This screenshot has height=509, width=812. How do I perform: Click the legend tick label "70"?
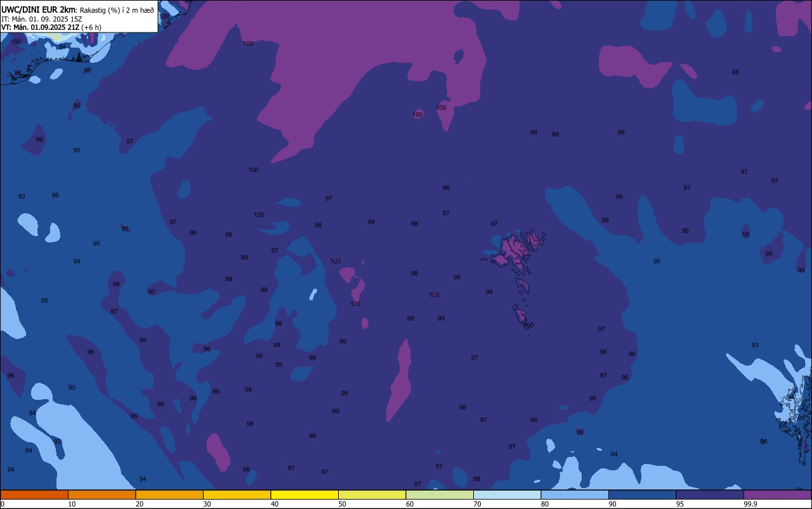click(x=477, y=504)
